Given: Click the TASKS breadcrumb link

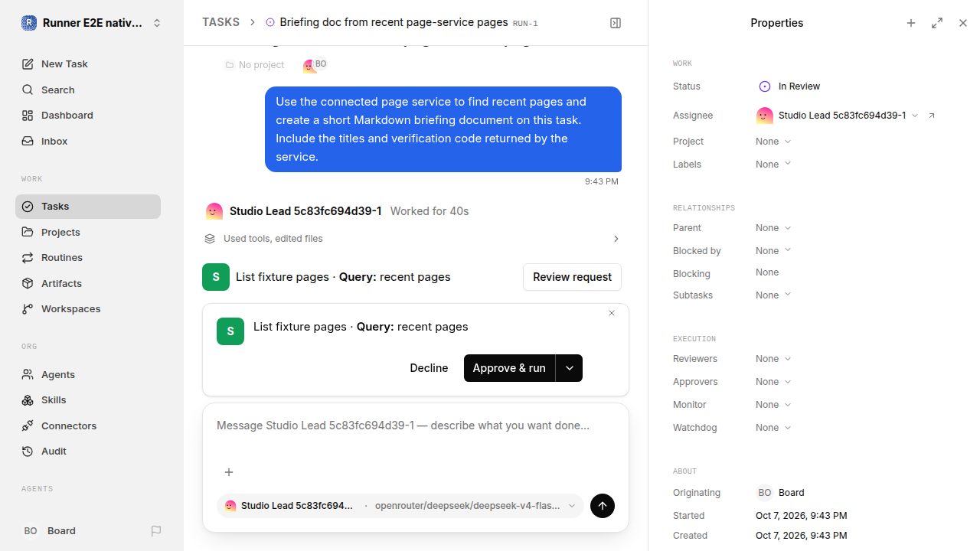Looking at the screenshot, I should coord(220,23).
